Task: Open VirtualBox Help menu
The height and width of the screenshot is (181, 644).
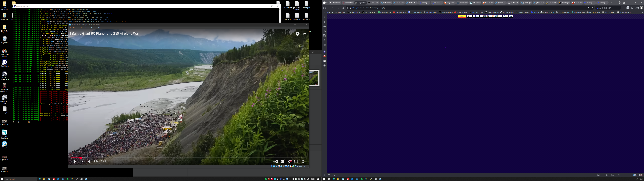Action: [x=99, y=28]
